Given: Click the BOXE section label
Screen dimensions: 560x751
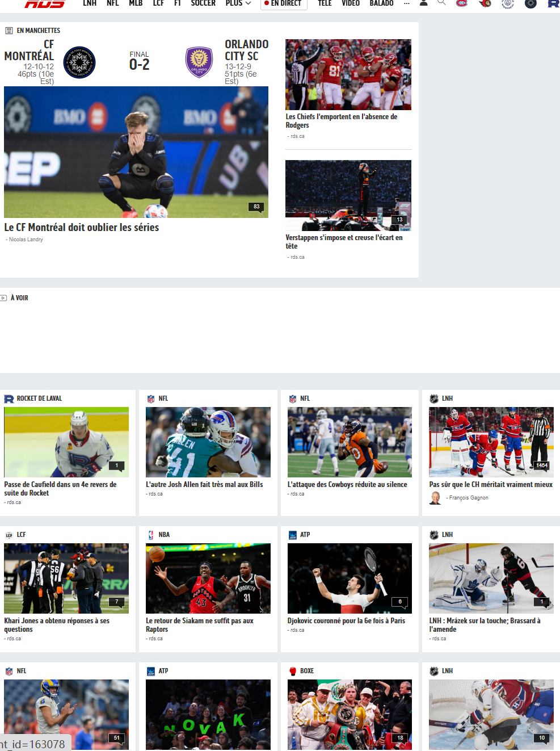Looking at the screenshot, I should [307, 671].
